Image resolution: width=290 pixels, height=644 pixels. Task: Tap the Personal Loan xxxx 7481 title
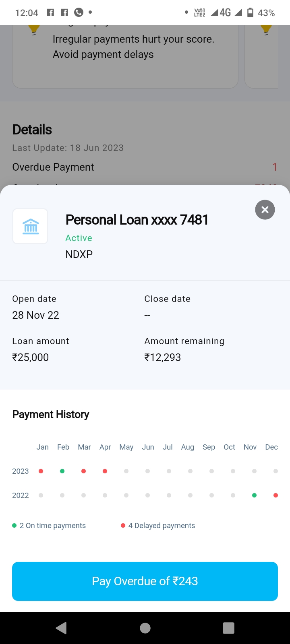[137, 220]
